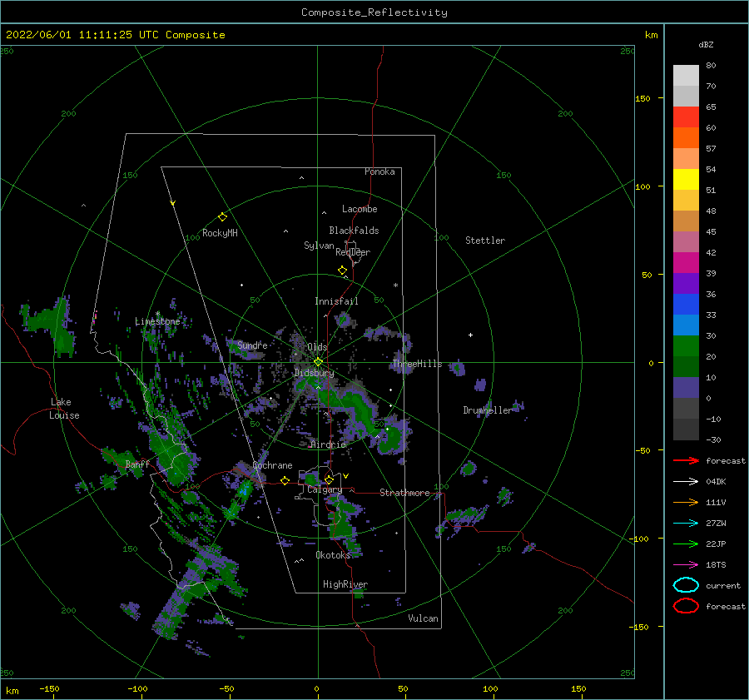Screen dimensions: 749x700
Task: Click the Sylvan label
Action: (319, 246)
